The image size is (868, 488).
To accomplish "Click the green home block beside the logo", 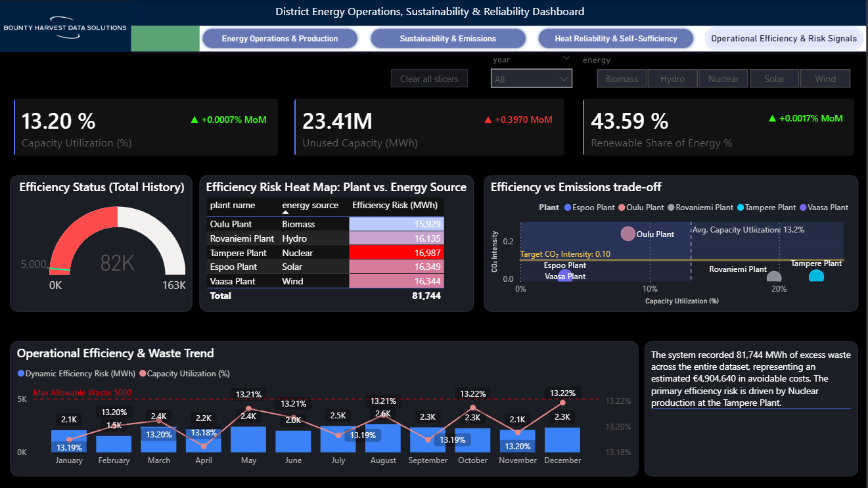I will click(165, 38).
